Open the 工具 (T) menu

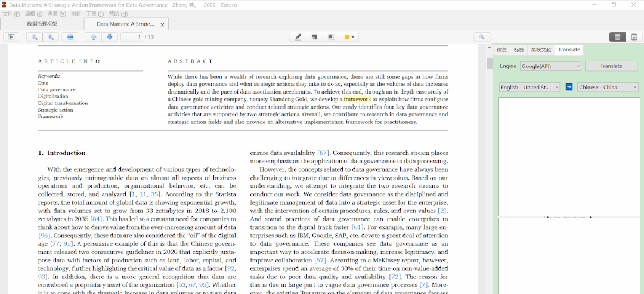tap(95, 14)
